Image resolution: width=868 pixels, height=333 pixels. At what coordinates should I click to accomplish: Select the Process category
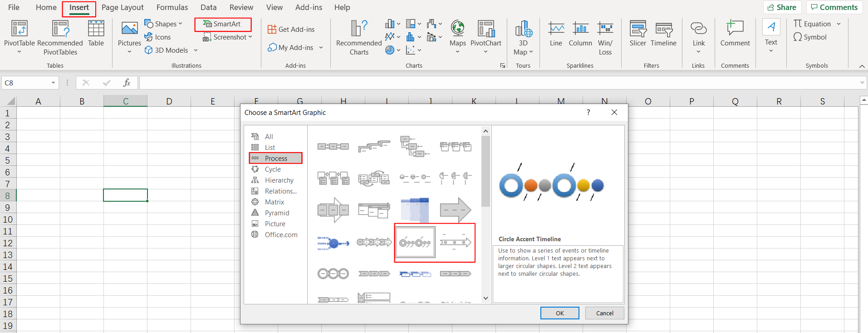tap(275, 158)
